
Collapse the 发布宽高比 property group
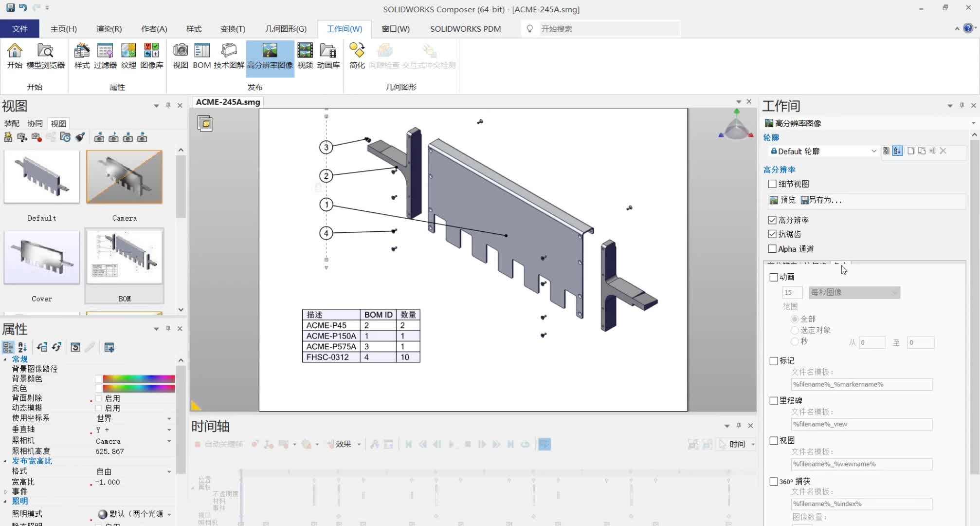[x=5, y=461]
